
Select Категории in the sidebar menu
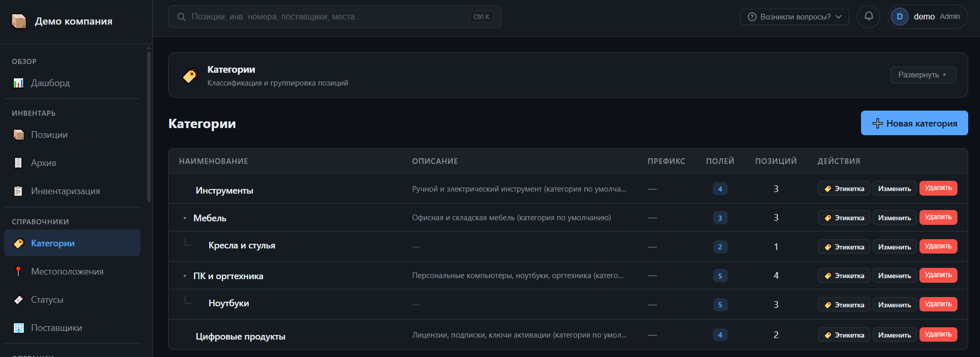(x=72, y=243)
